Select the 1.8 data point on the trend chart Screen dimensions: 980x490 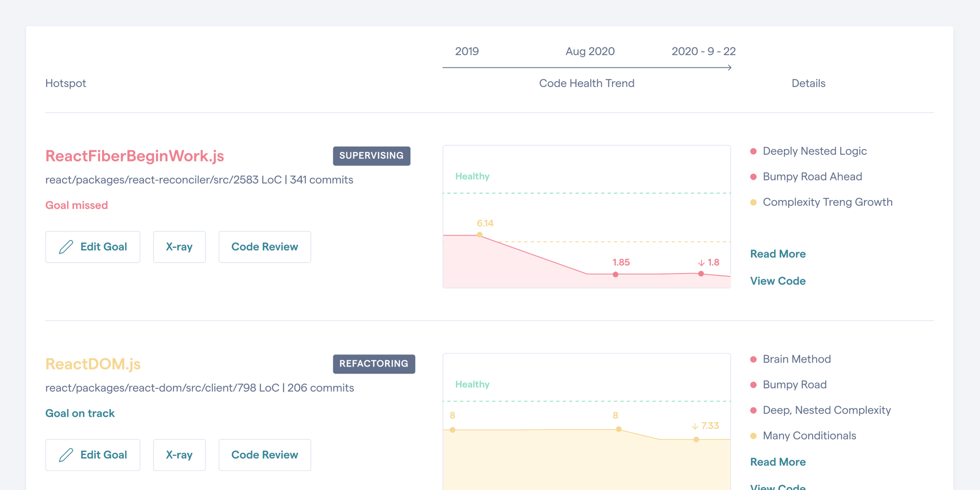coord(701,273)
